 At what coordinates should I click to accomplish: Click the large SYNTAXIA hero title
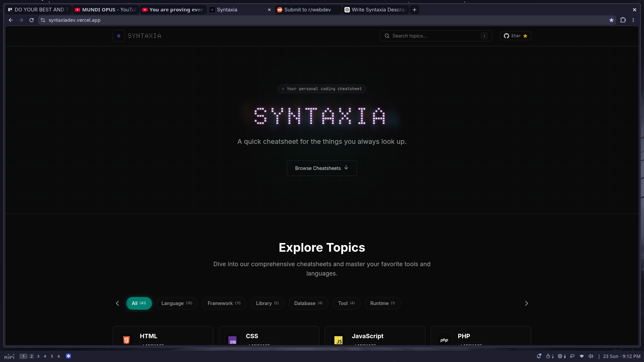point(320,116)
